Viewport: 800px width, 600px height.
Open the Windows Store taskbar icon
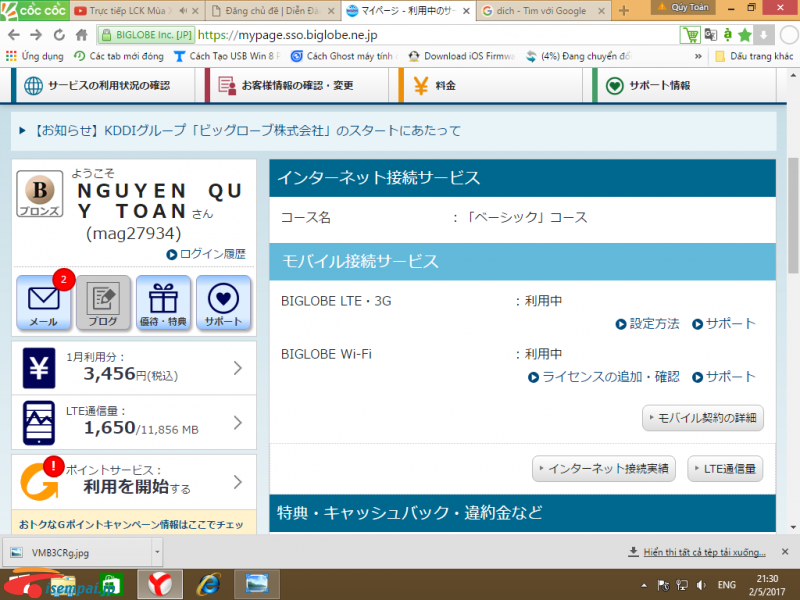111,585
